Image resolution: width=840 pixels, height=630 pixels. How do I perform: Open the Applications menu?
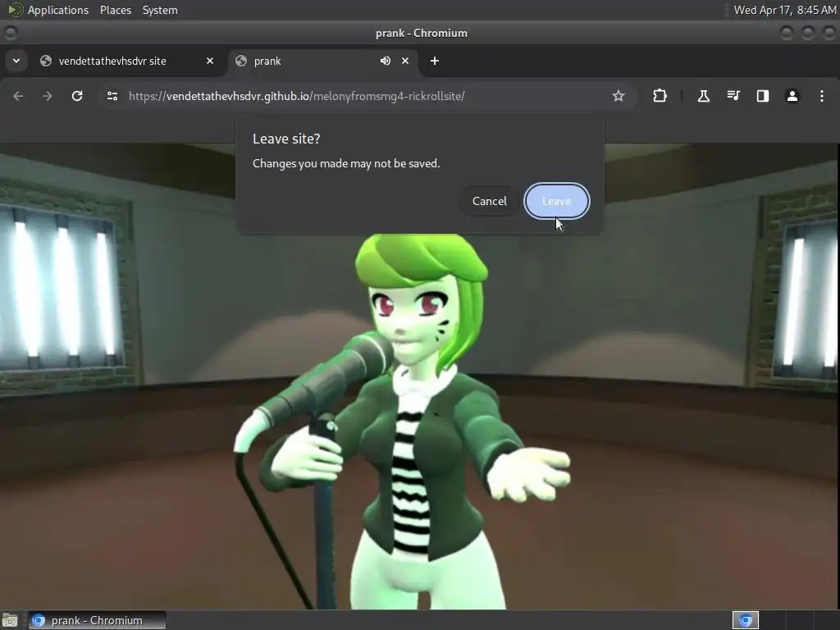pos(58,10)
